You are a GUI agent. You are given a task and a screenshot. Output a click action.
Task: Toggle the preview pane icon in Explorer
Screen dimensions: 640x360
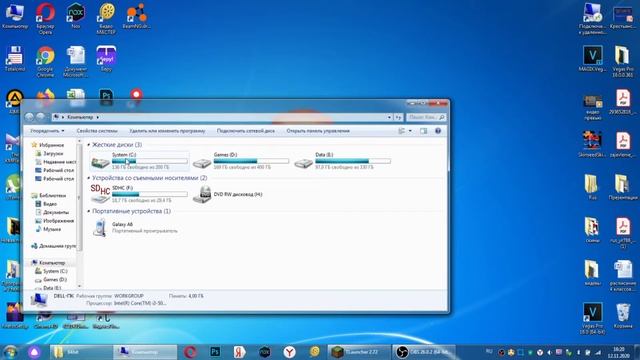point(423,131)
